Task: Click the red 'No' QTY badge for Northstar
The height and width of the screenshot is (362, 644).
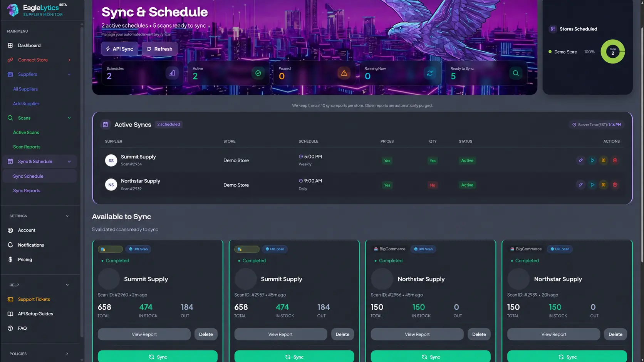Action: (x=433, y=185)
